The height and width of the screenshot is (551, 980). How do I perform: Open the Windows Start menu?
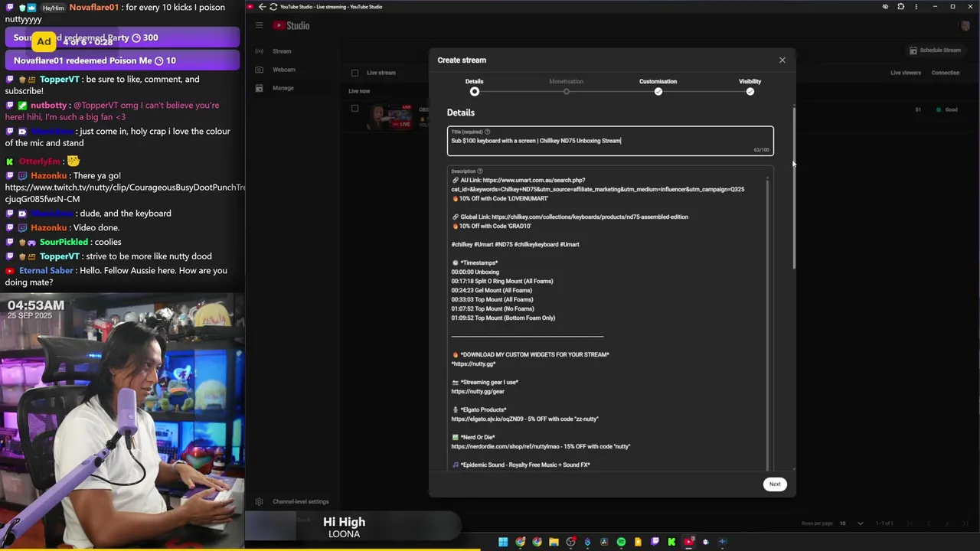tap(503, 542)
